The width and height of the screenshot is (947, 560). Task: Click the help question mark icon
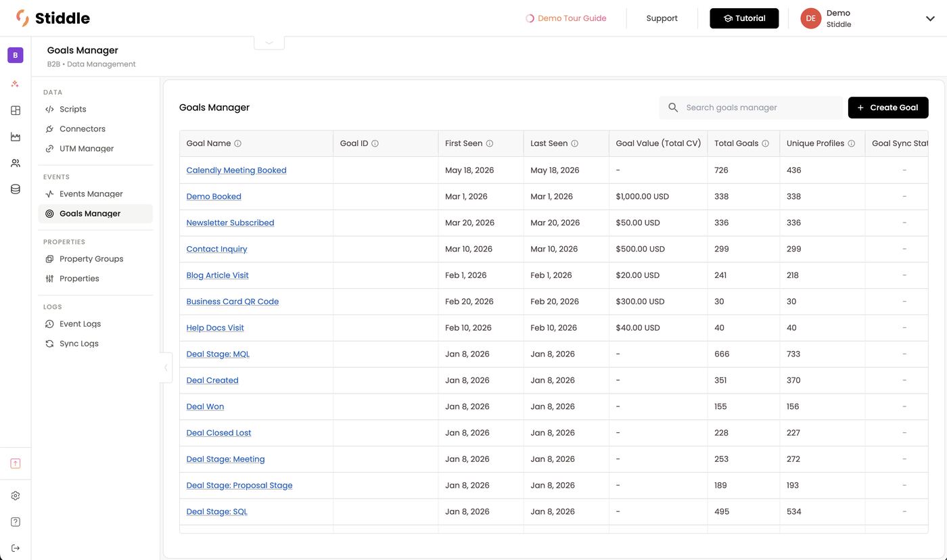tap(16, 522)
